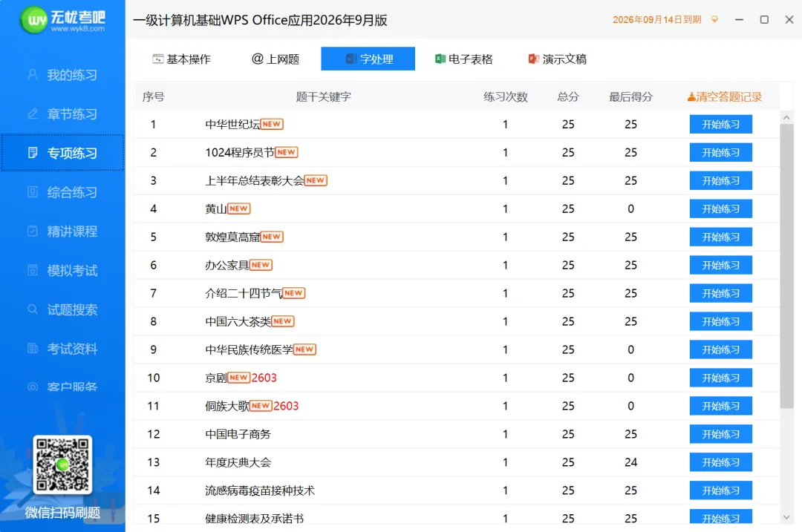
Task: Start practice for 黄山
Action: [720, 208]
